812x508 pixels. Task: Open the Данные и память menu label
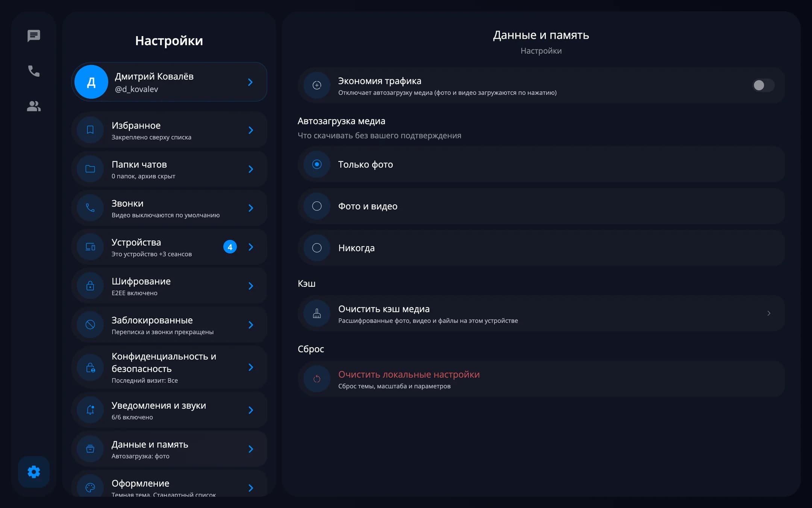coord(150,444)
